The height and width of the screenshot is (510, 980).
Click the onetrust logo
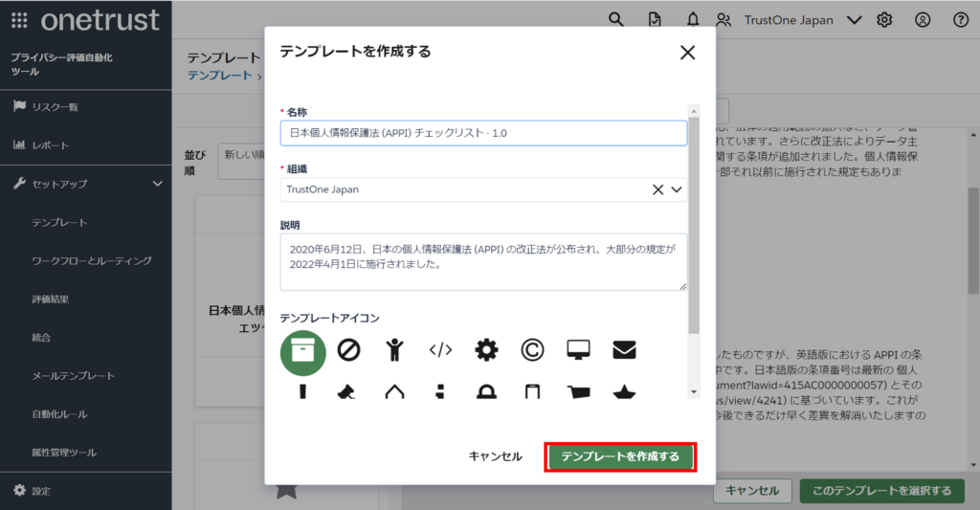100,21
